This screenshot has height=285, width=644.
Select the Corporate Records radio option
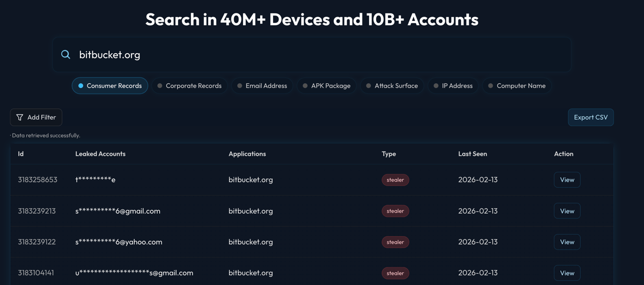pyautogui.click(x=189, y=86)
